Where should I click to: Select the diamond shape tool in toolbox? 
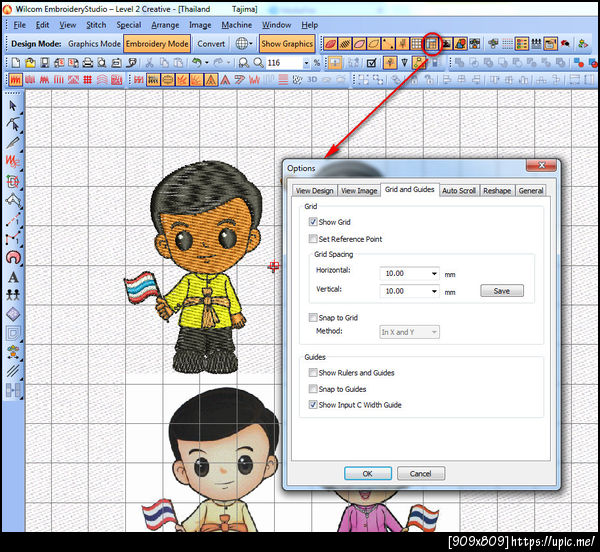(x=13, y=314)
